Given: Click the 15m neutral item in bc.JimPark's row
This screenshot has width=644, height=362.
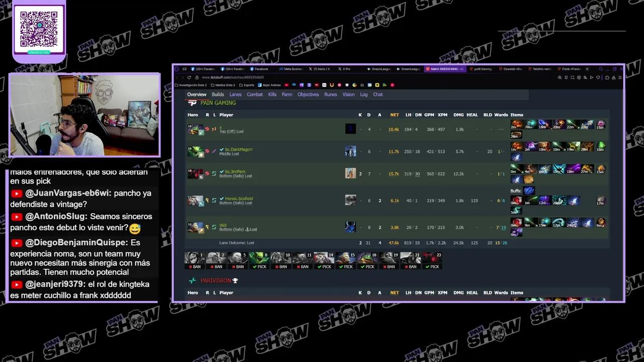Looking at the screenshot, I should (x=601, y=169).
